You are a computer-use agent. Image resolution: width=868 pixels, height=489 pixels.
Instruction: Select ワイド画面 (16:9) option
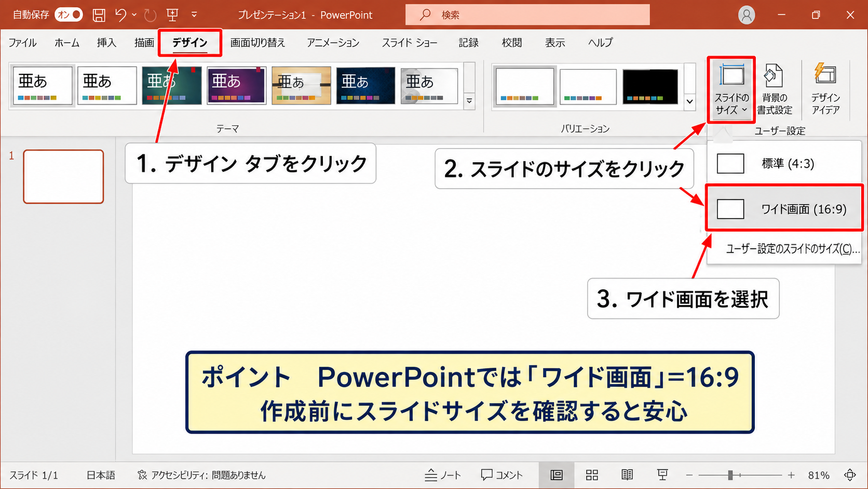[784, 209]
